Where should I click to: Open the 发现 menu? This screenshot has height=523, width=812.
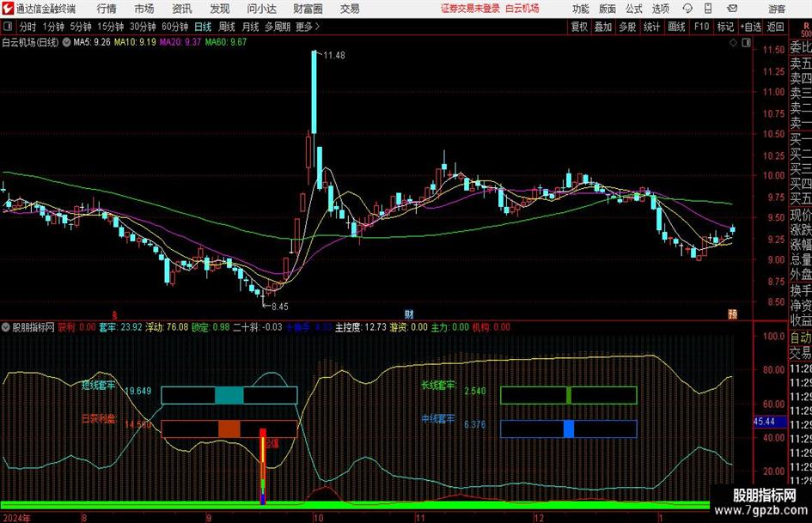pyautogui.click(x=220, y=9)
